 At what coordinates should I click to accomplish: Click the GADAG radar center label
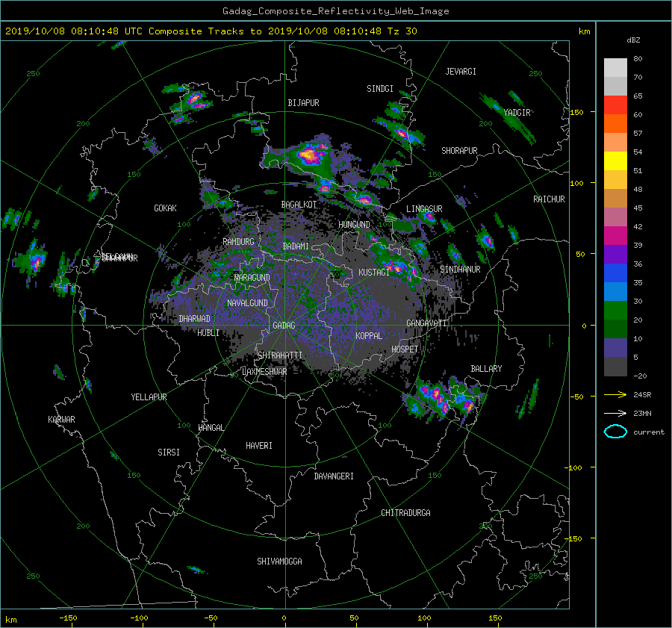pyautogui.click(x=284, y=326)
